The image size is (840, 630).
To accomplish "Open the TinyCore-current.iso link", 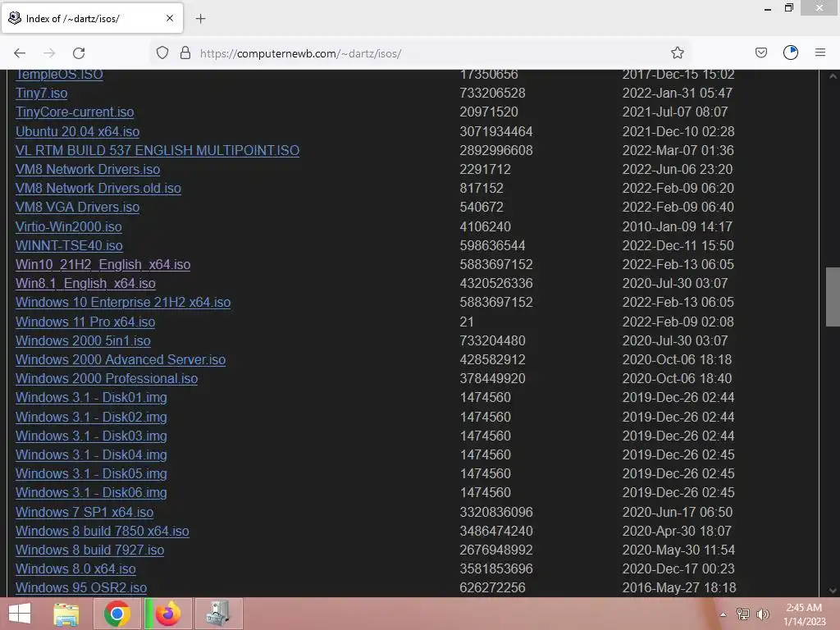I will 75,112.
